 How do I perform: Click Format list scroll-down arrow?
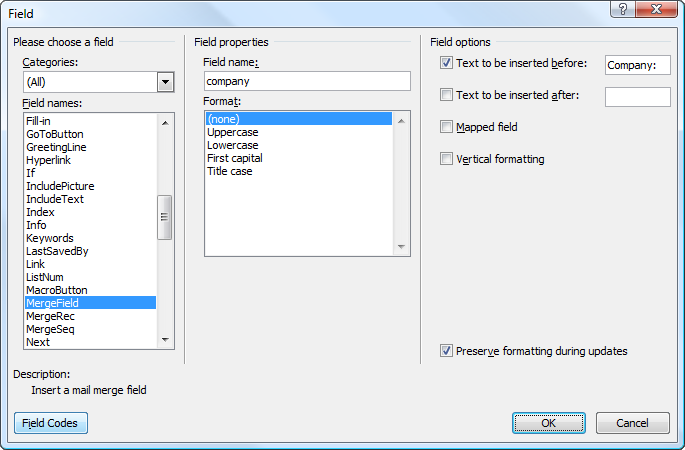pyautogui.click(x=402, y=248)
